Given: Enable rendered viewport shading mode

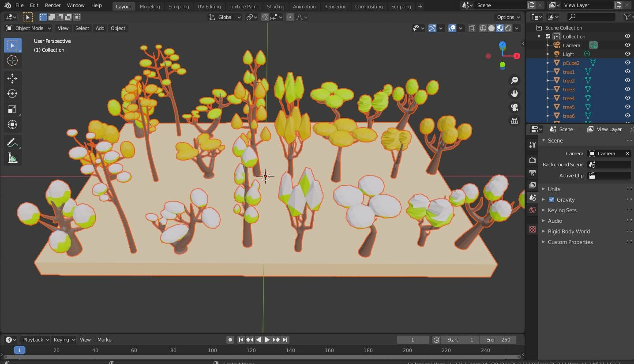Looking at the screenshot, I should [x=508, y=28].
